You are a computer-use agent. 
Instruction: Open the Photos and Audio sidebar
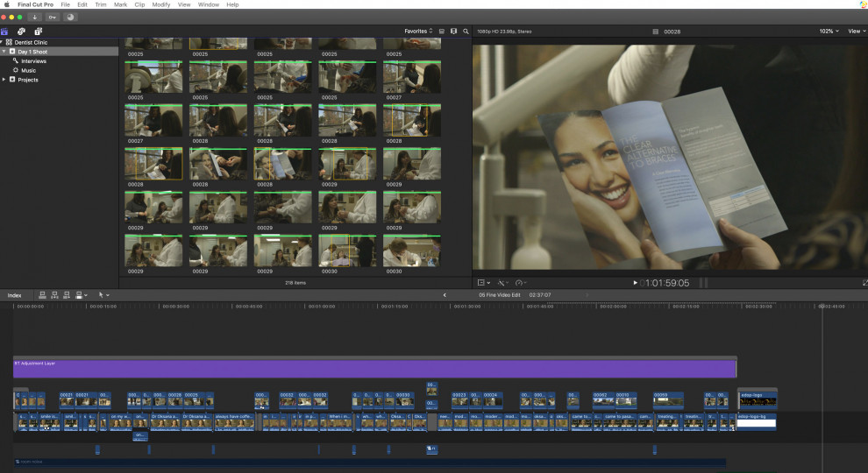coord(21,32)
